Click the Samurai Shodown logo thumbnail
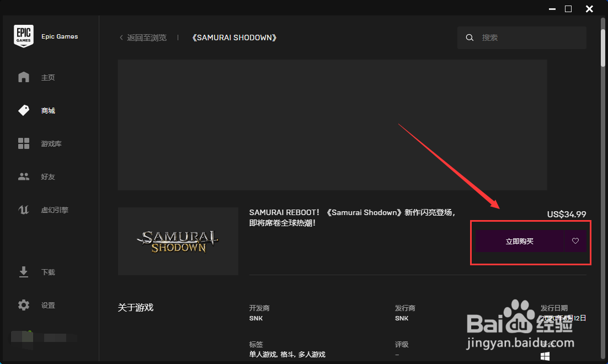The height and width of the screenshot is (364, 608). coord(178,241)
